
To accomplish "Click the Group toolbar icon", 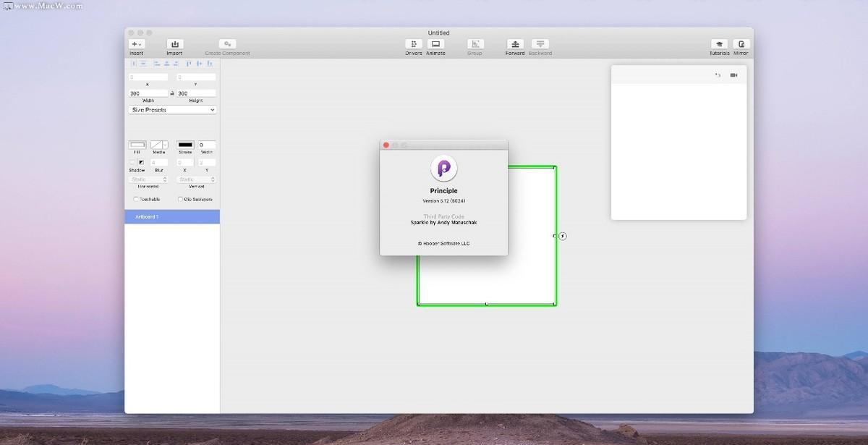I will click(x=475, y=44).
